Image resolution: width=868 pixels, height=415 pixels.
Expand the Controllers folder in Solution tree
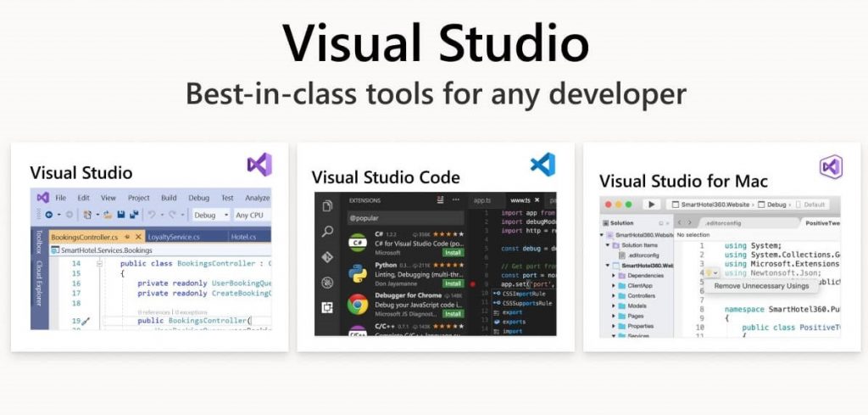tap(614, 295)
